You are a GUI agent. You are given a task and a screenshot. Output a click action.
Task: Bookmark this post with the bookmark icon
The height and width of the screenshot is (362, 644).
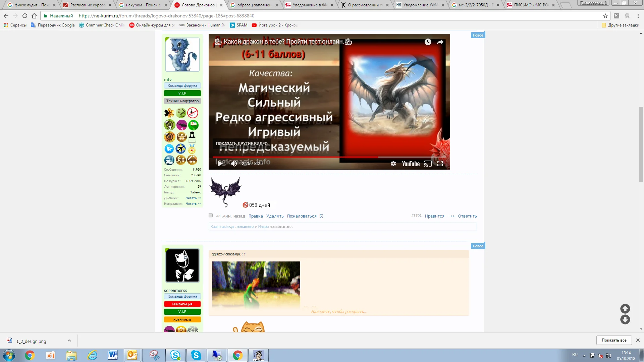pos(321,216)
